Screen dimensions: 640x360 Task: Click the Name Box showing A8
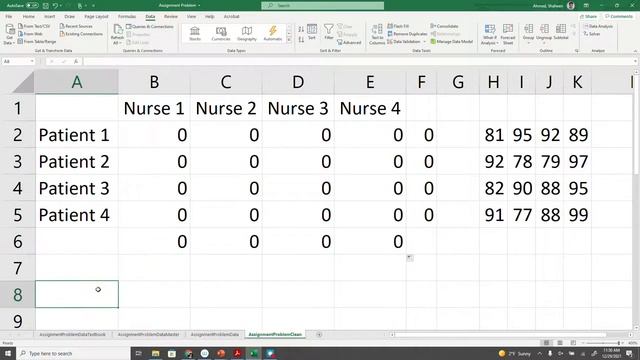[18, 61]
